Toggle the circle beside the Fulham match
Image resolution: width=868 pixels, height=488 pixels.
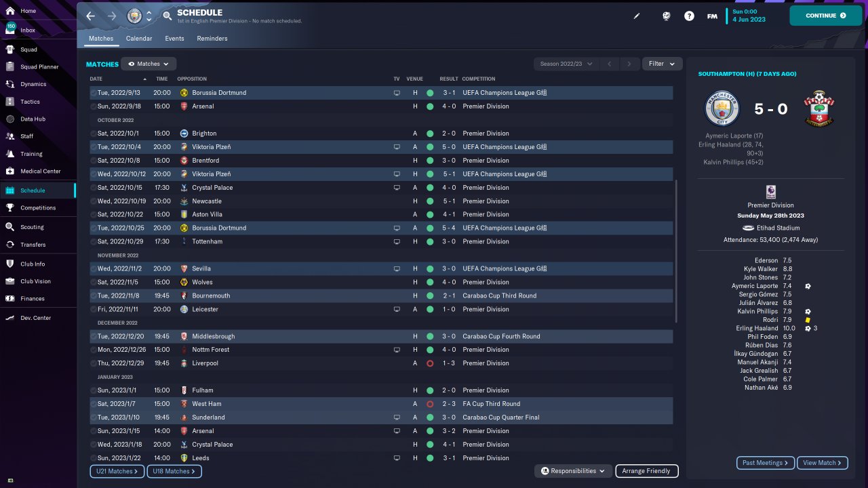(x=94, y=390)
